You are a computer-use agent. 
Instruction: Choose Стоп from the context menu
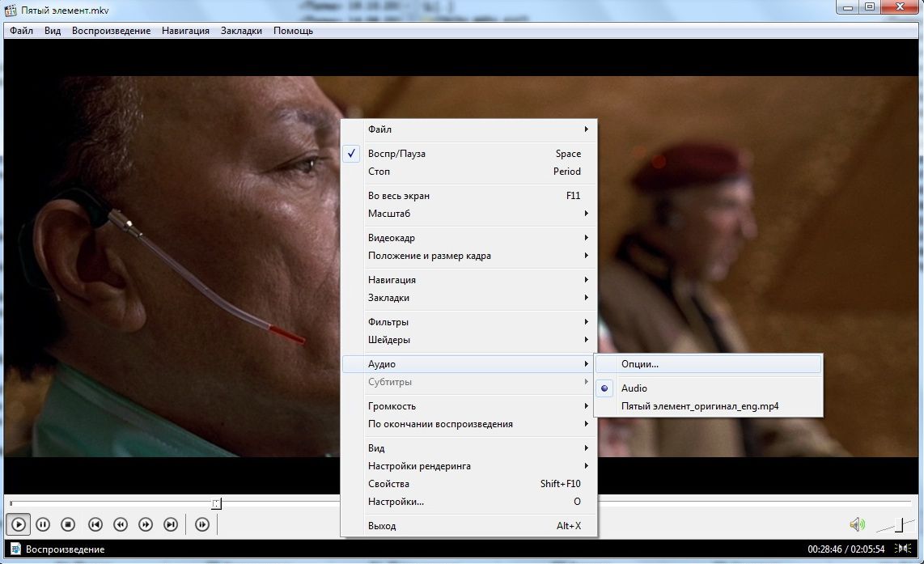click(469, 171)
